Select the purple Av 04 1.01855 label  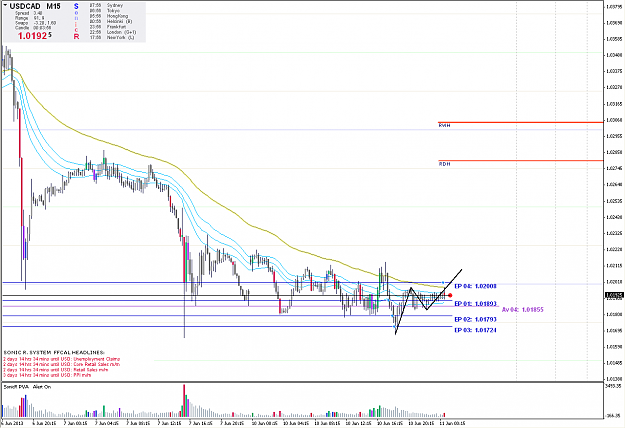522,310
